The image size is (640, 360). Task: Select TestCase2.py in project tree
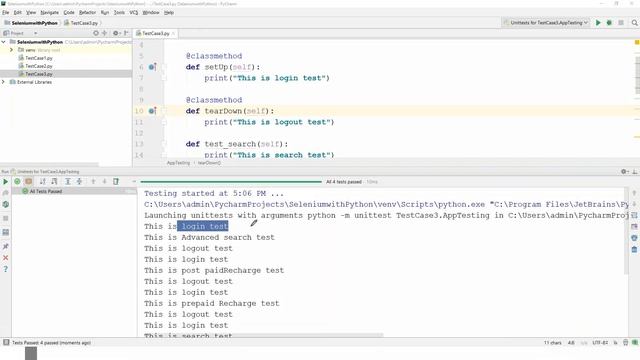point(39,66)
